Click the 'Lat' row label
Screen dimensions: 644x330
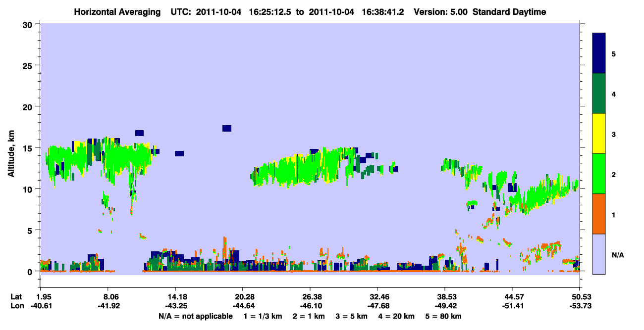pyautogui.click(x=16, y=297)
